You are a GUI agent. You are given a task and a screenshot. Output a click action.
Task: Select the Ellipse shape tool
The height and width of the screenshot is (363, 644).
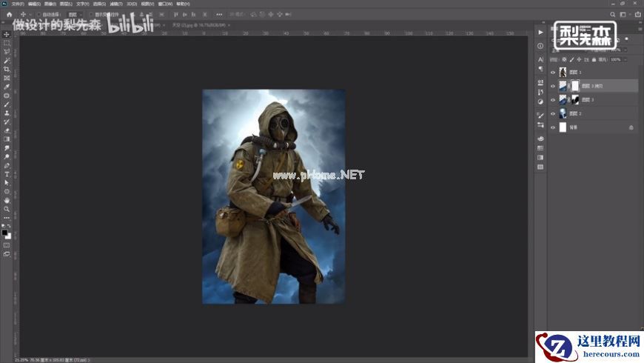coord(7,192)
